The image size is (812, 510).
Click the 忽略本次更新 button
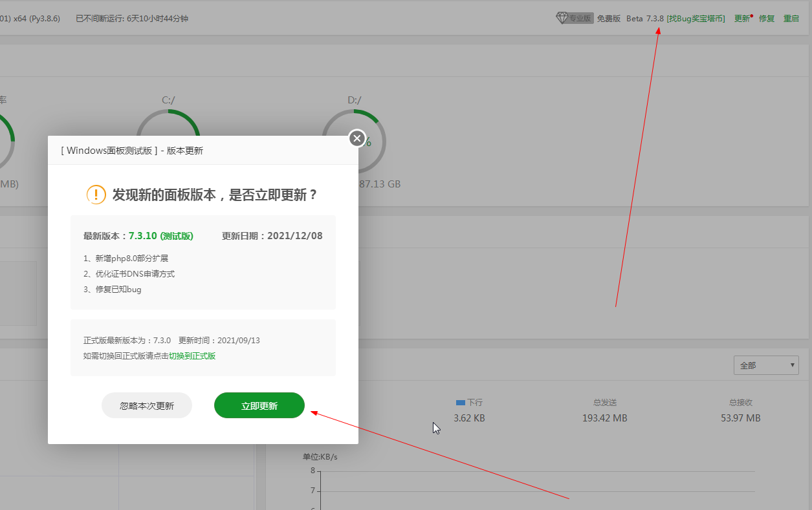tap(147, 405)
